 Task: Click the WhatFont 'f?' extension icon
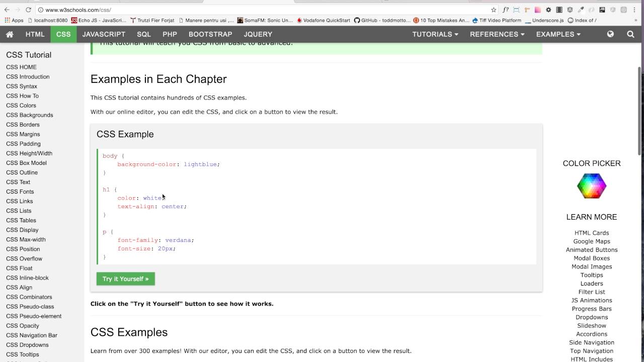506,10
